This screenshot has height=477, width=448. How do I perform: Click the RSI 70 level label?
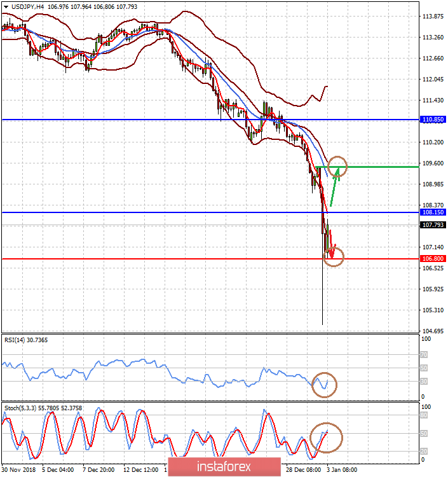coord(424,355)
